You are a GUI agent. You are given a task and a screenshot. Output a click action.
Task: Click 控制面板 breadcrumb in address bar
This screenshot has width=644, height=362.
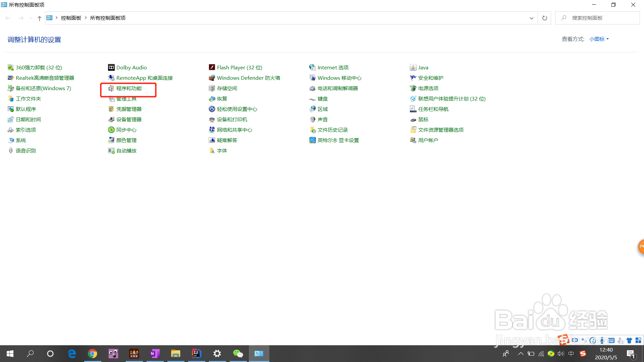point(71,18)
